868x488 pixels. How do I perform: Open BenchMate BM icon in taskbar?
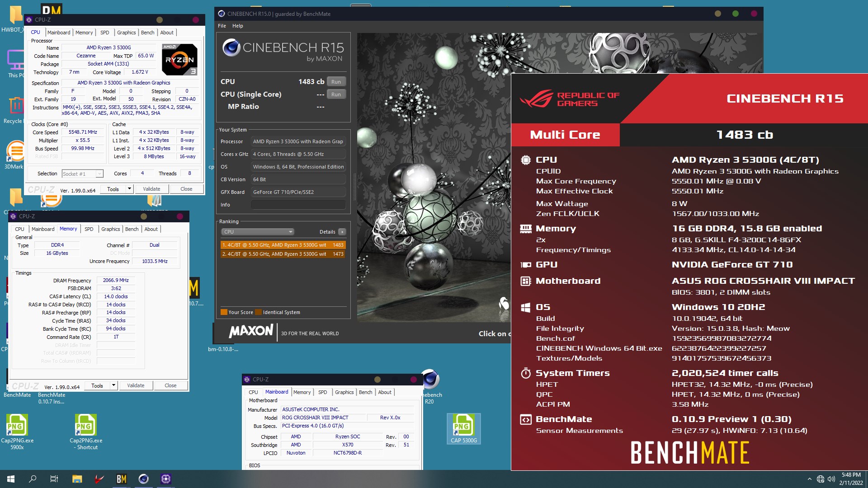[x=122, y=479]
